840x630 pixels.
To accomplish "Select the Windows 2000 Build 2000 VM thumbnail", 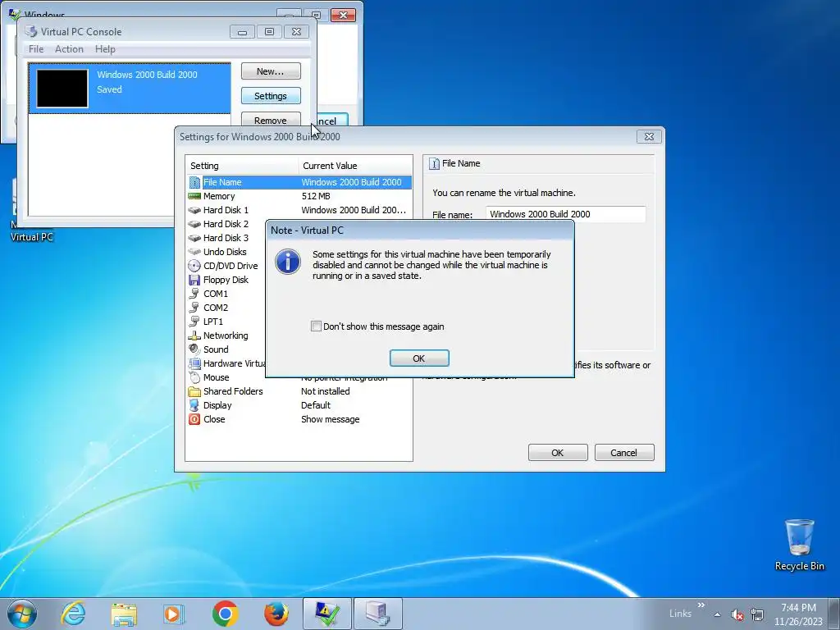I will [x=62, y=89].
